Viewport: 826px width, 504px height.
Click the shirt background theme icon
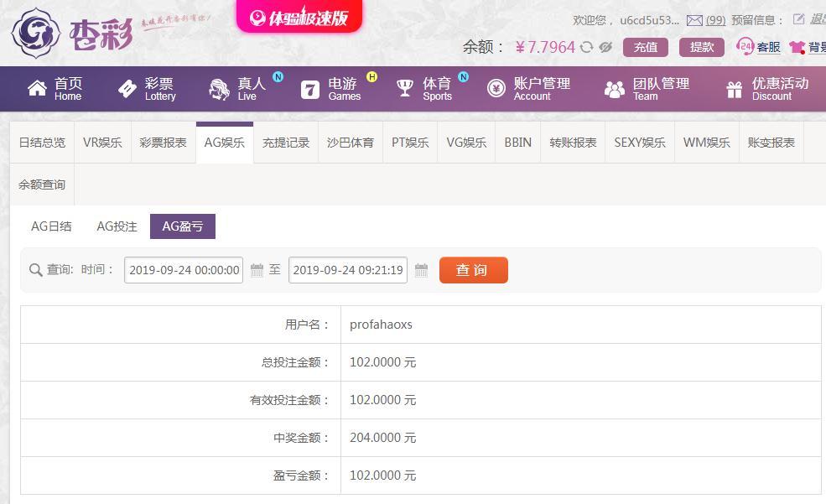point(797,48)
